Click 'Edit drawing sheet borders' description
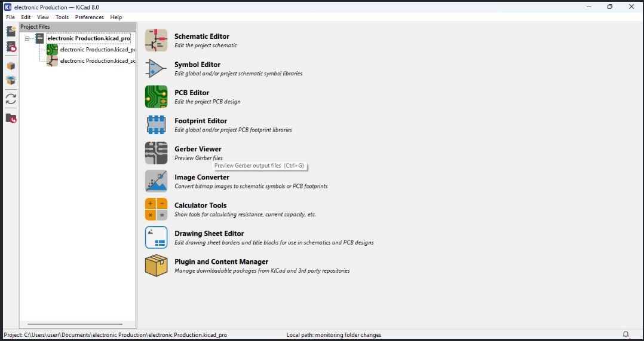 pyautogui.click(x=274, y=242)
